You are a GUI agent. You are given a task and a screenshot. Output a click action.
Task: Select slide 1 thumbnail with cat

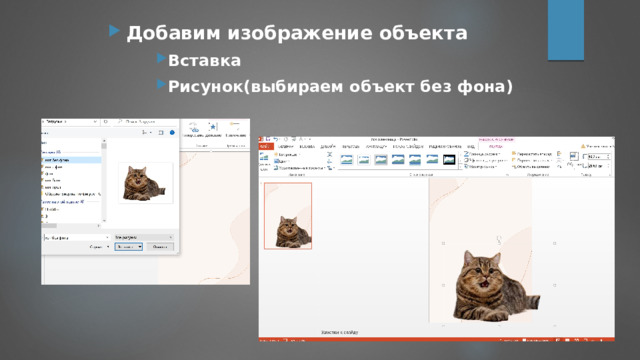pos(288,216)
